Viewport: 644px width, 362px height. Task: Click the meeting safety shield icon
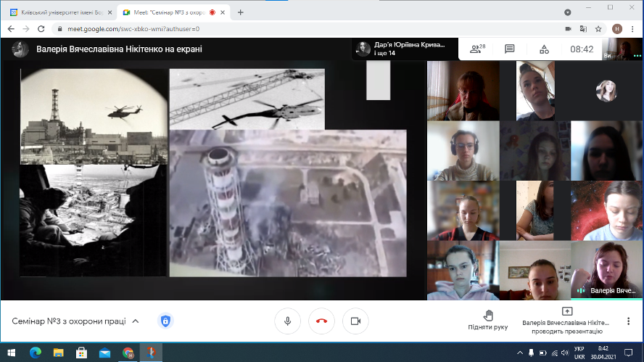click(165, 321)
